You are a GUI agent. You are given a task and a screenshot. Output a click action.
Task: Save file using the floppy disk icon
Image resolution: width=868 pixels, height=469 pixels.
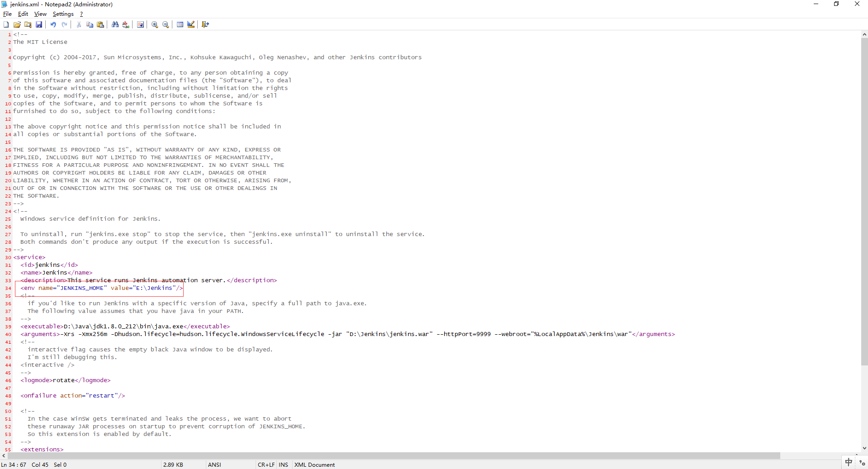(x=39, y=24)
